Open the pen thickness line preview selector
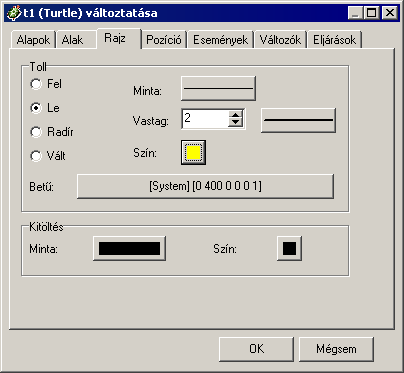 [298, 120]
